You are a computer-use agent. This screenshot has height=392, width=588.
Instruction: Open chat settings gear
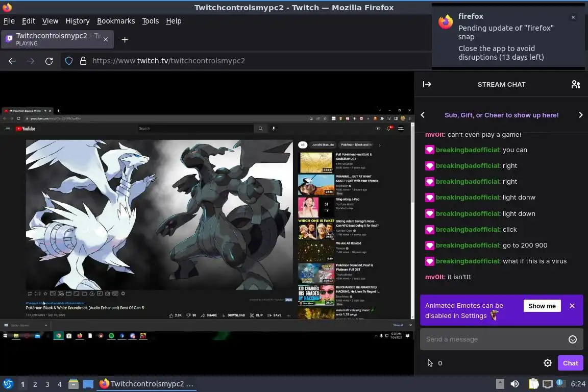tap(548, 363)
